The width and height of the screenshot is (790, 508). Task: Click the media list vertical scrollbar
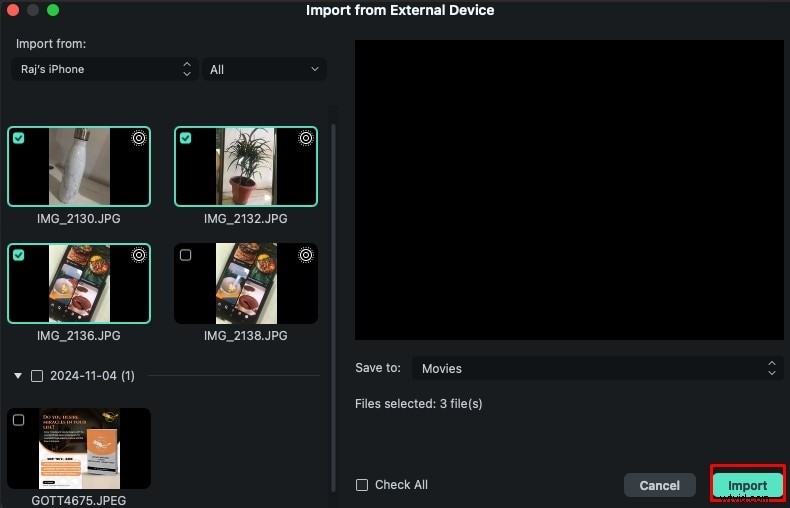[333, 307]
